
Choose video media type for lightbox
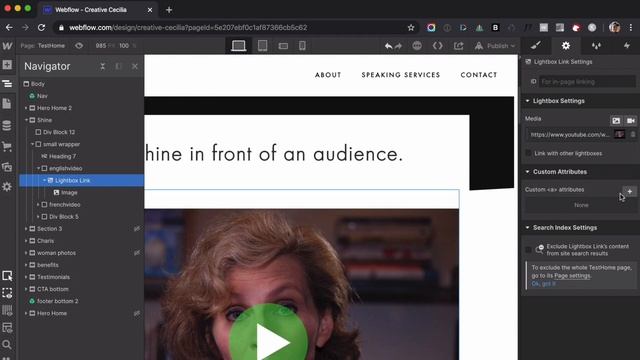coord(631,120)
